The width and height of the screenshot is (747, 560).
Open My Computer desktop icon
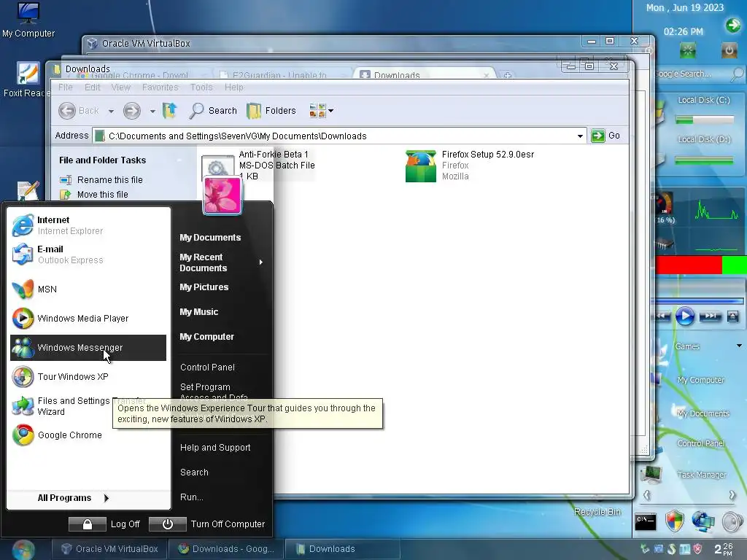pos(28,20)
